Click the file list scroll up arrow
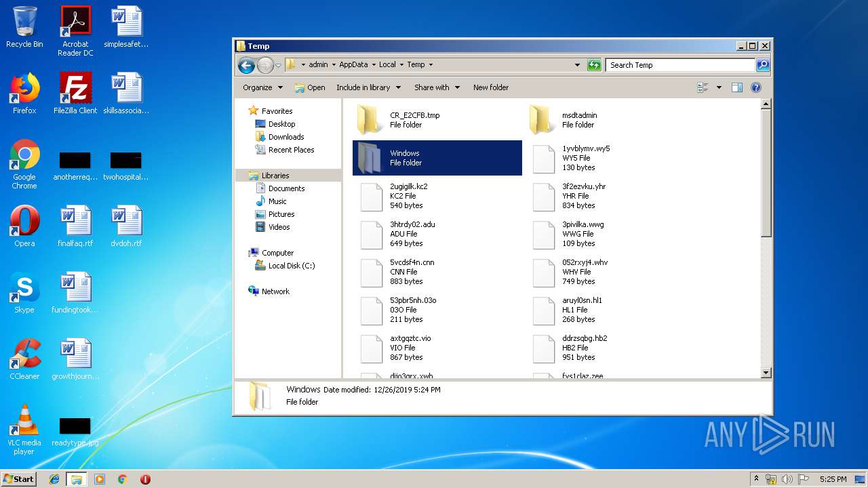This screenshot has width=868, height=488. click(x=766, y=104)
